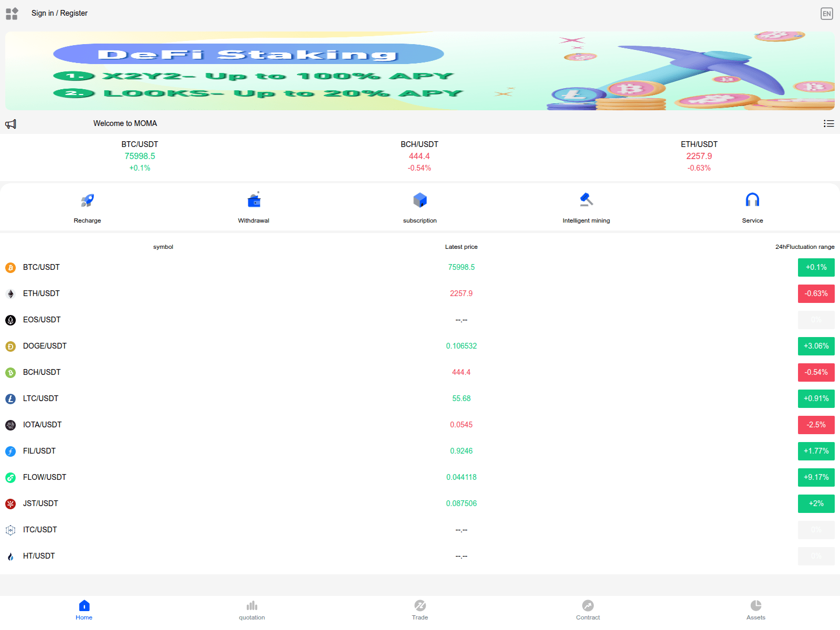Open the BCH/USDT ticker card at top
The width and height of the screenshot is (840, 630).
[419, 156]
